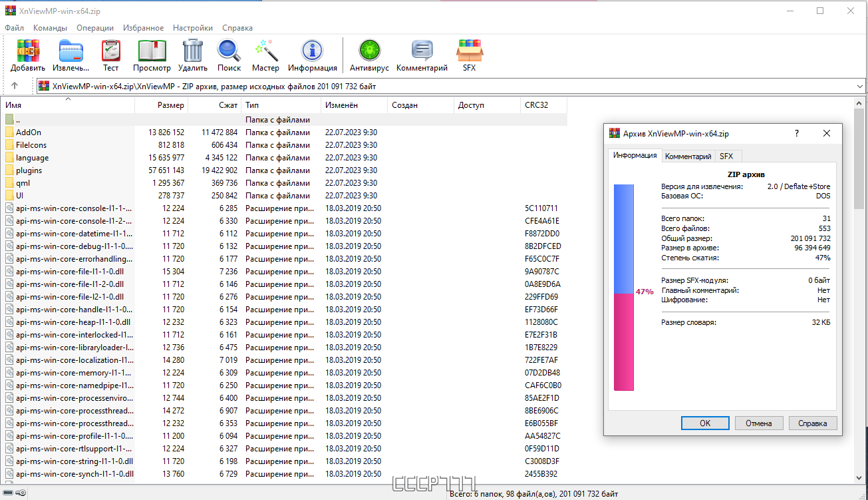The width and height of the screenshot is (868, 500).
Task: Sort by CRC32 column header
Action: pyautogui.click(x=543, y=105)
